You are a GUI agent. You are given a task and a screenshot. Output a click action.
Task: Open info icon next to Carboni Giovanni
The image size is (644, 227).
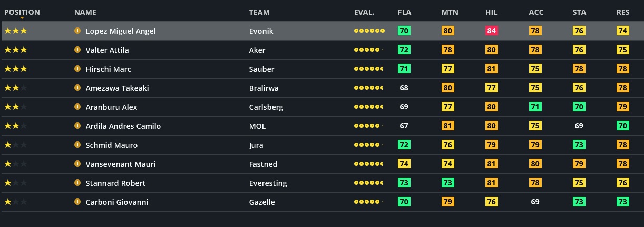(77, 202)
